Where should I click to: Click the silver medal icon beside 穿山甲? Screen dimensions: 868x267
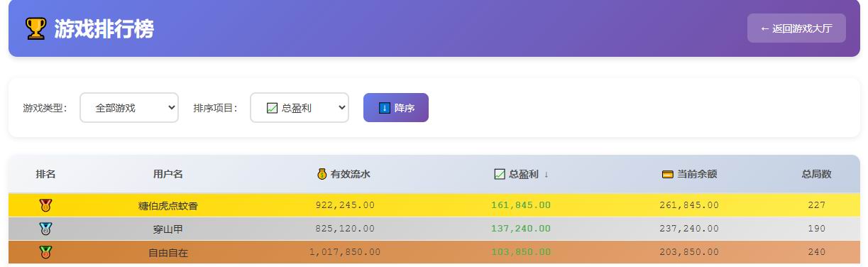click(45, 229)
